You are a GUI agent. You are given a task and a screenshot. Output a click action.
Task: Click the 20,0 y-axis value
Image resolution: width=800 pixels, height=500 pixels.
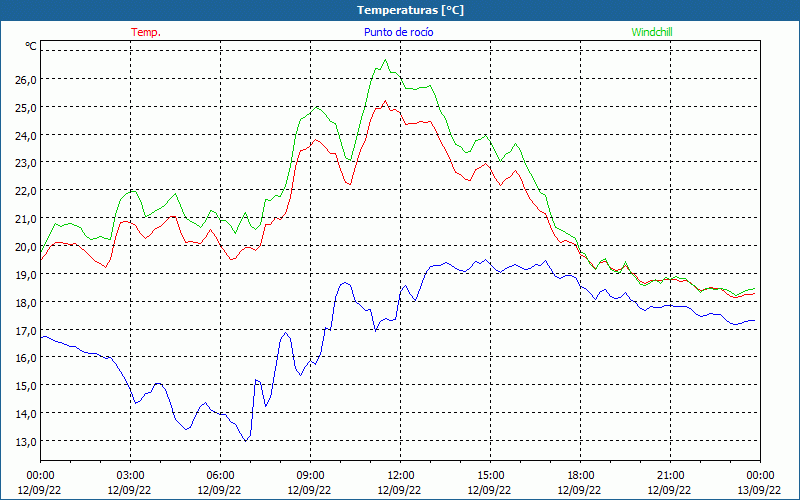[27, 247]
